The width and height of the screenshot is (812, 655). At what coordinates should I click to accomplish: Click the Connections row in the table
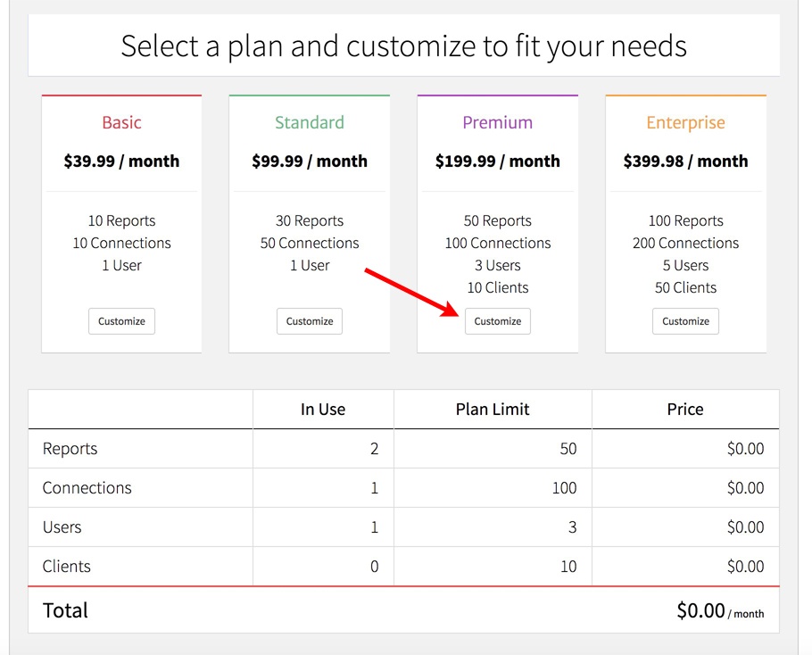tap(87, 488)
